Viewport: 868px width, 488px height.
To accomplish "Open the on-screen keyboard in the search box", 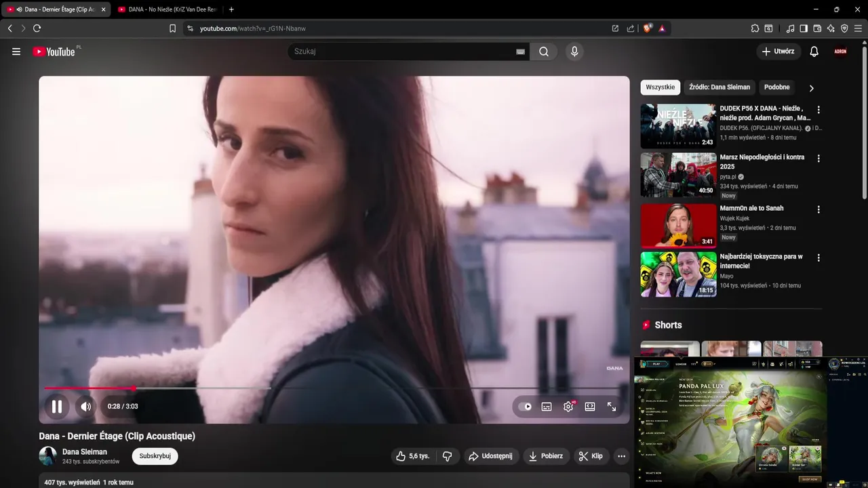I will click(x=521, y=52).
